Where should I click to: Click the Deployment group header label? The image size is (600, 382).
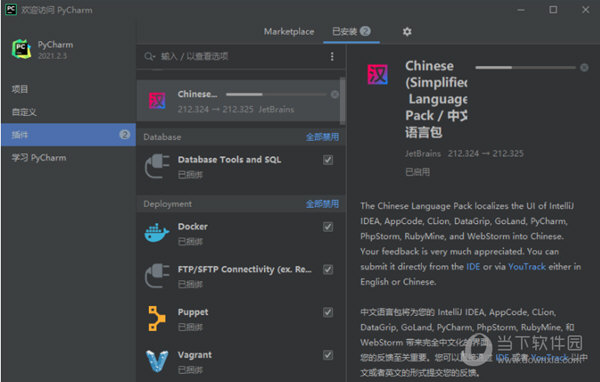(168, 204)
